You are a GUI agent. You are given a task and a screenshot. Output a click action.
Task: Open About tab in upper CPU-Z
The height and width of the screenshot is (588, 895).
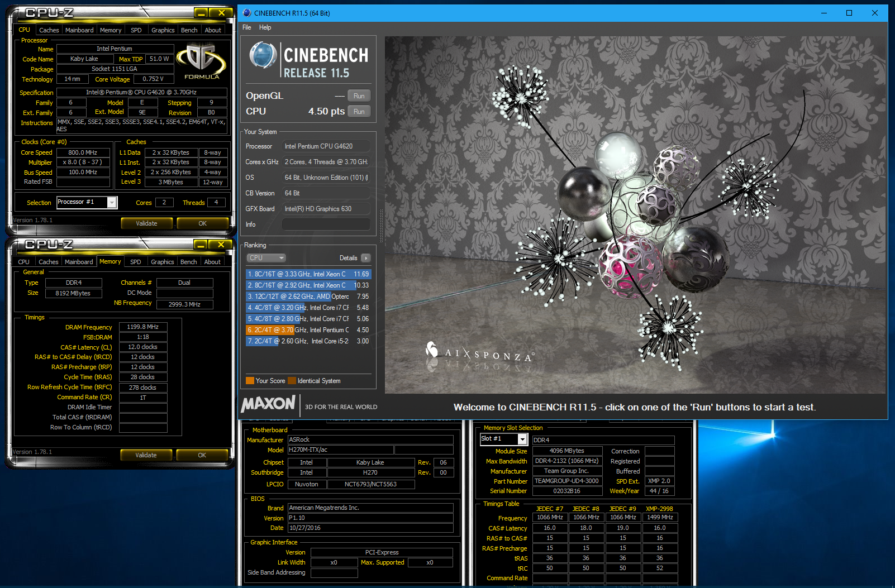click(213, 30)
